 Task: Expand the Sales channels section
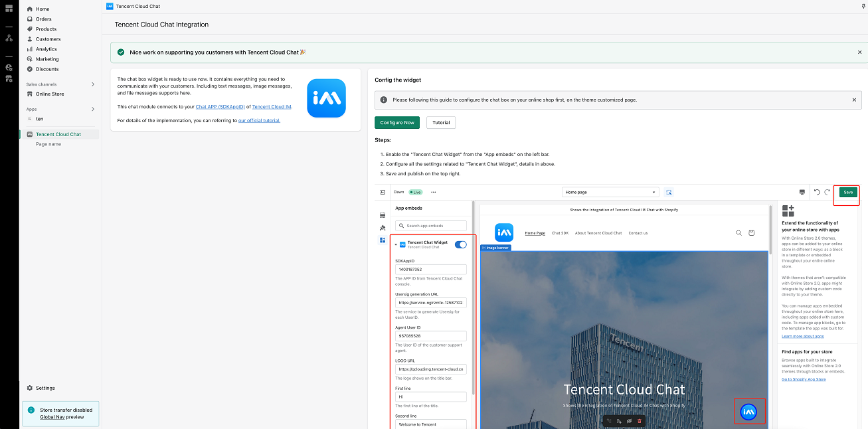pyautogui.click(x=93, y=84)
